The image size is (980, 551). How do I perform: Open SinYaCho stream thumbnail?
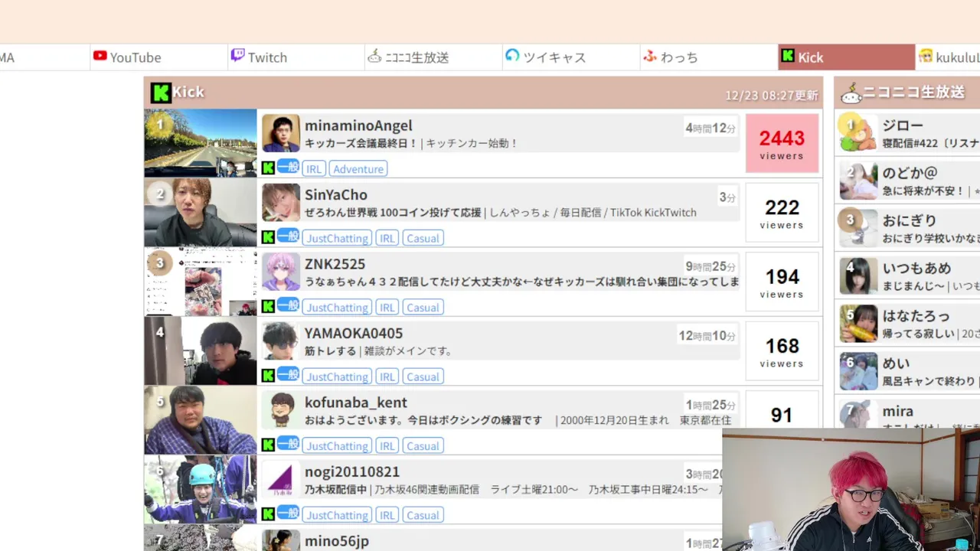tap(201, 213)
